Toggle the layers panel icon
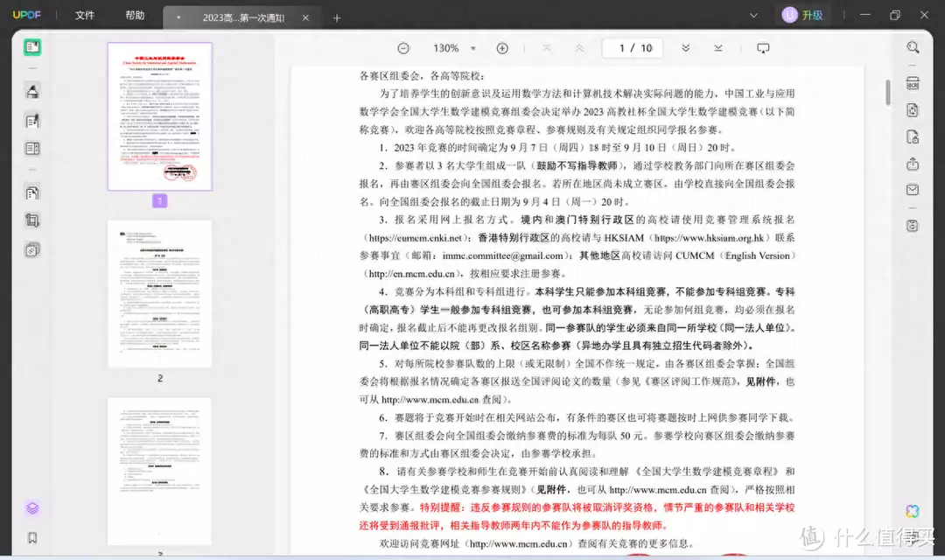945x560 pixels. (32, 508)
